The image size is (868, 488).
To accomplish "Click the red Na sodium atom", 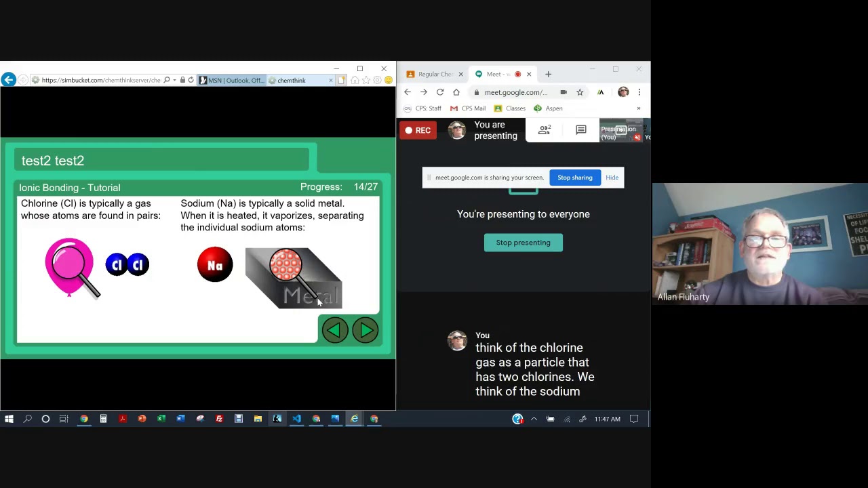I will [215, 265].
